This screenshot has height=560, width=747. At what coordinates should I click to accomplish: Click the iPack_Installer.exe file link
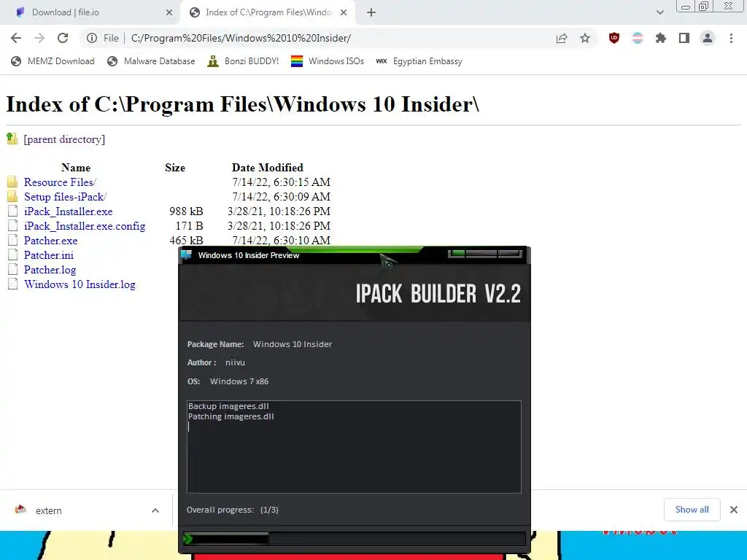(68, 211)
